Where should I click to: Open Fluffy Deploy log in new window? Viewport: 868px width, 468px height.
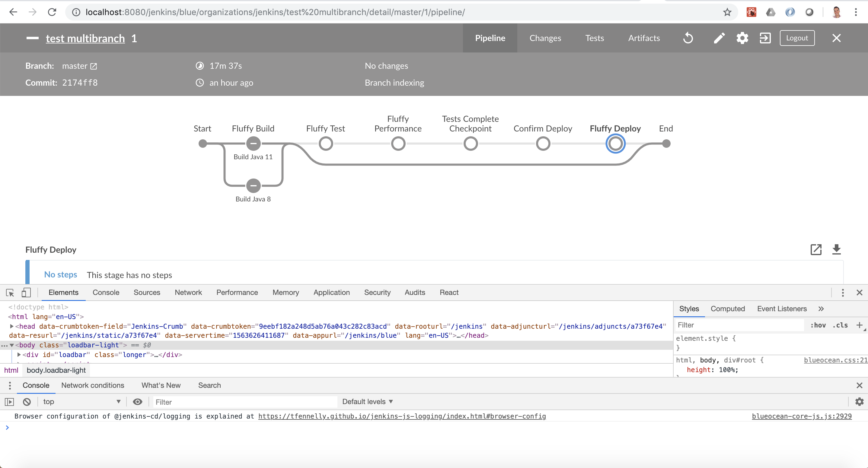(x=816, y=249)
